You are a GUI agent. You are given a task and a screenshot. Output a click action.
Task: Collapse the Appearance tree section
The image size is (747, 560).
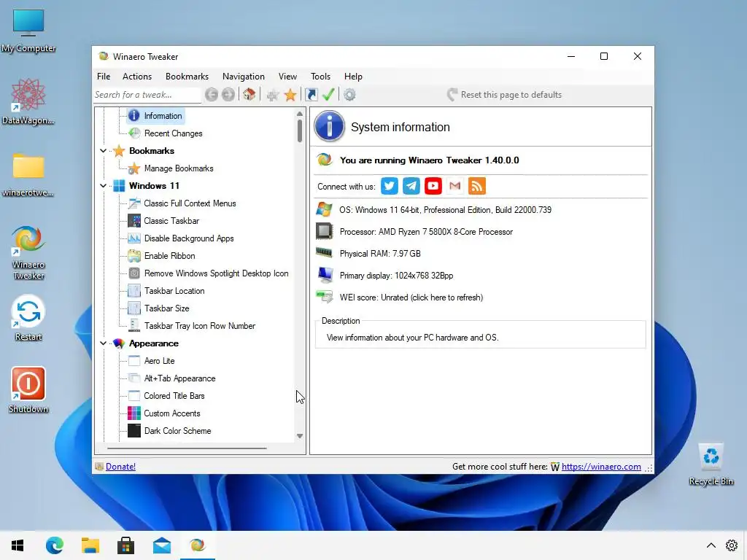point(104,343)
